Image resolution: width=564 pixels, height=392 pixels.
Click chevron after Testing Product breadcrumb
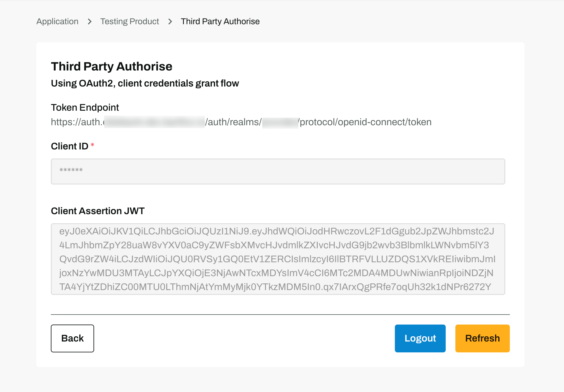(170, 21)
